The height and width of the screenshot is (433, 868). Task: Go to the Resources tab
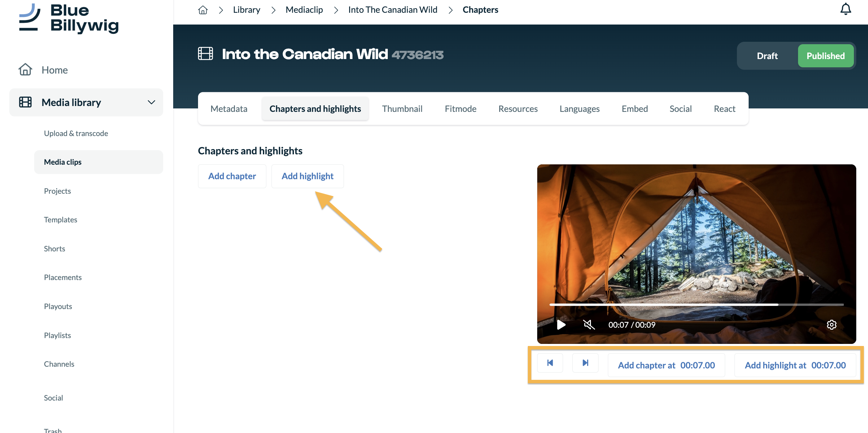[518, 109]
